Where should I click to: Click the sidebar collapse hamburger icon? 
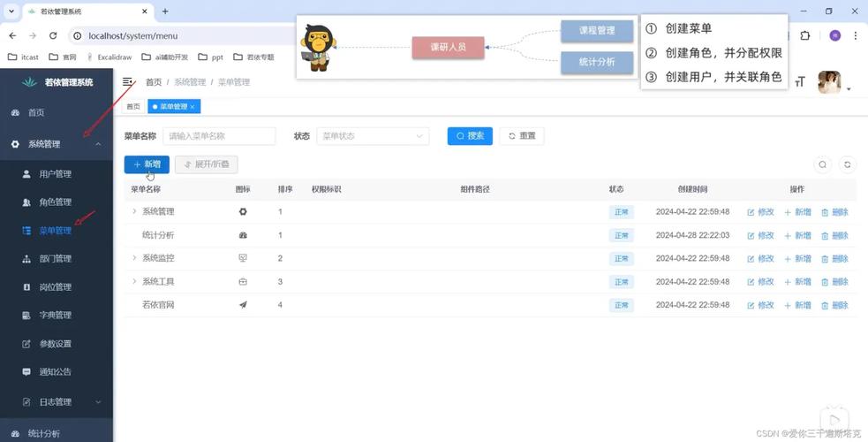coord(128,81)
